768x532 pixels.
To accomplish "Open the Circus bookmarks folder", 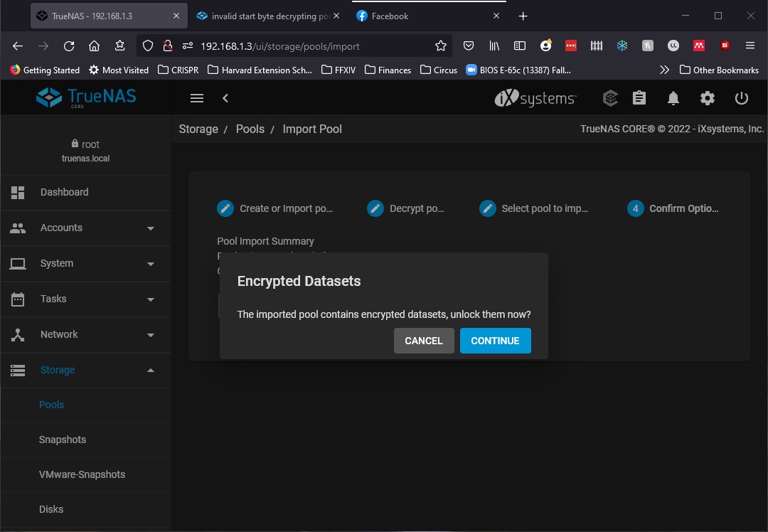I will coord(439,70).
